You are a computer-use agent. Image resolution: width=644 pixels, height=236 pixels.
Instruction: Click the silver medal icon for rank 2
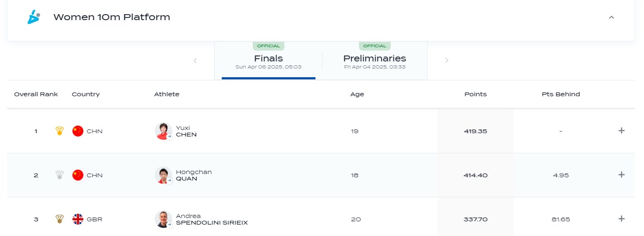click(x=59, y=175)
